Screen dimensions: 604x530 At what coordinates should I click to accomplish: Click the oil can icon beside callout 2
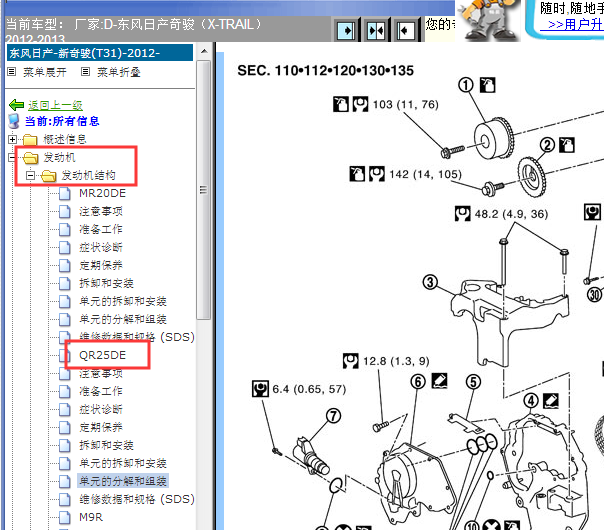click(567, 145)
